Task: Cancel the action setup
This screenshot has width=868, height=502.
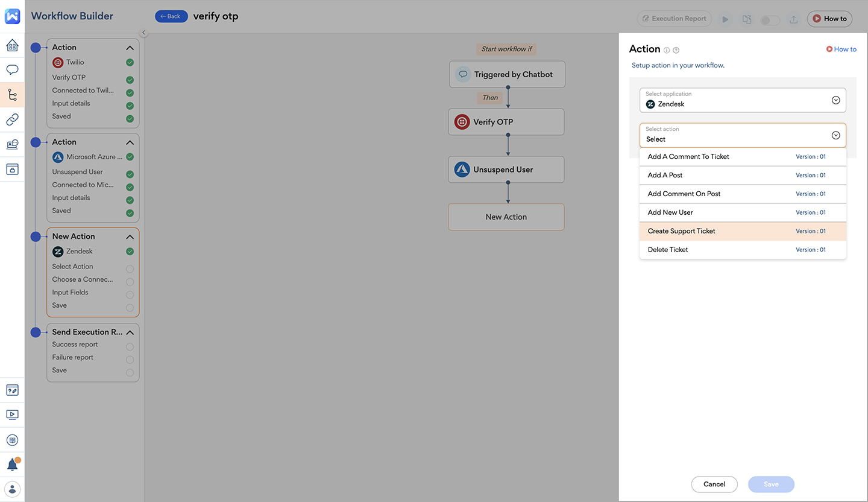Action: [714, 484]
